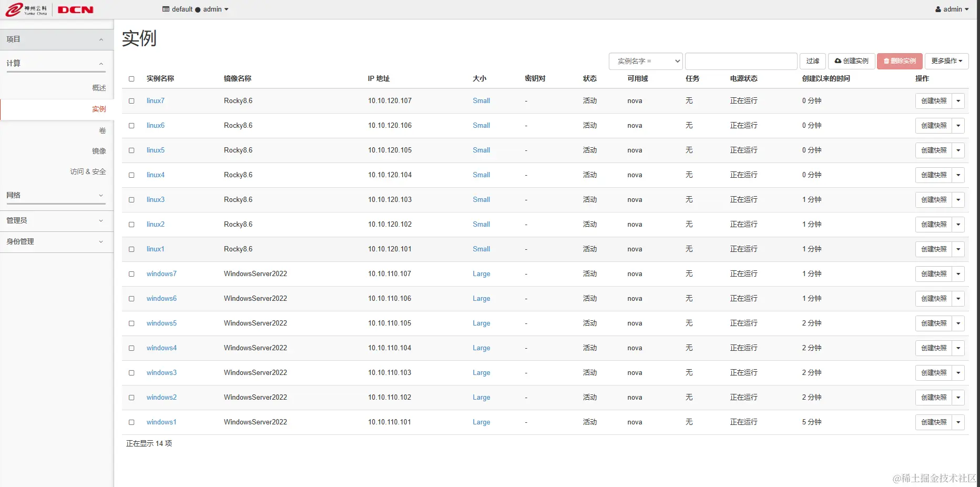
Task: Open action dropdown arrow for windows1
Action: (x=958, y=422)
